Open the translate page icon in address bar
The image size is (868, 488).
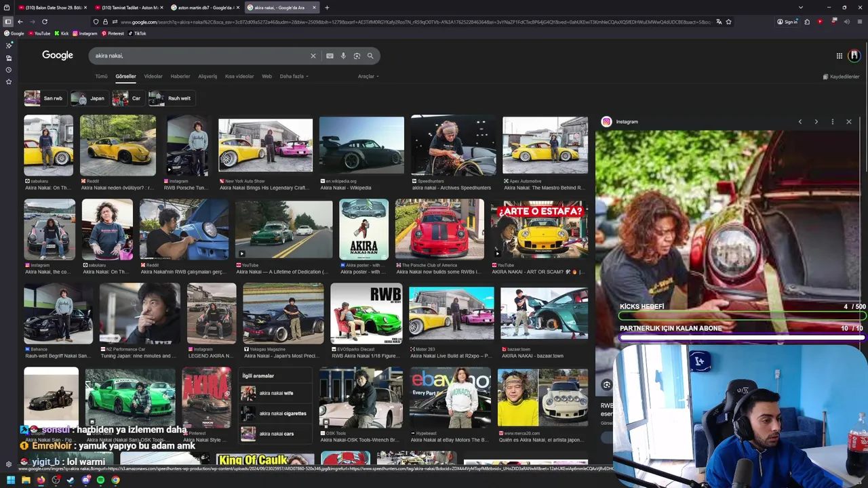[719, 22]
